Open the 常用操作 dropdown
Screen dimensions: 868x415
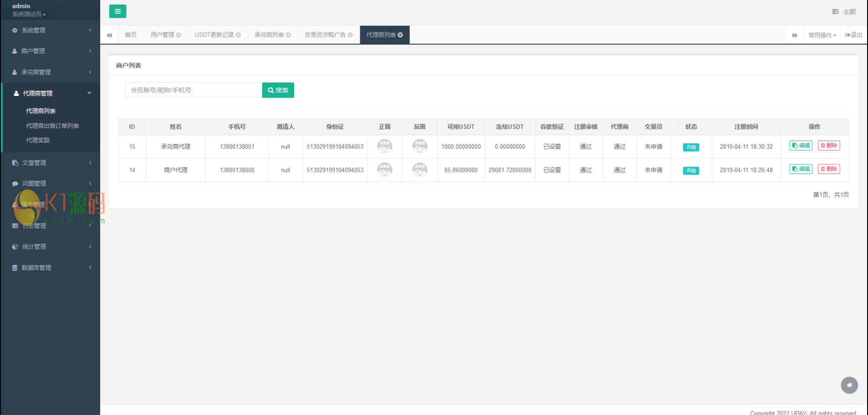click(x=822, y=35)
